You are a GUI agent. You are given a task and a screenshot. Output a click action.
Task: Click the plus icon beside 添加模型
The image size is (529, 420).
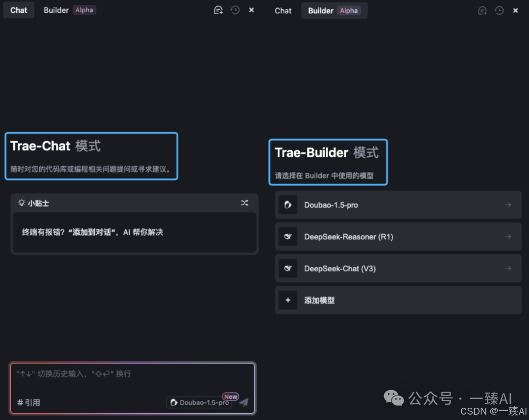point(288,300)
